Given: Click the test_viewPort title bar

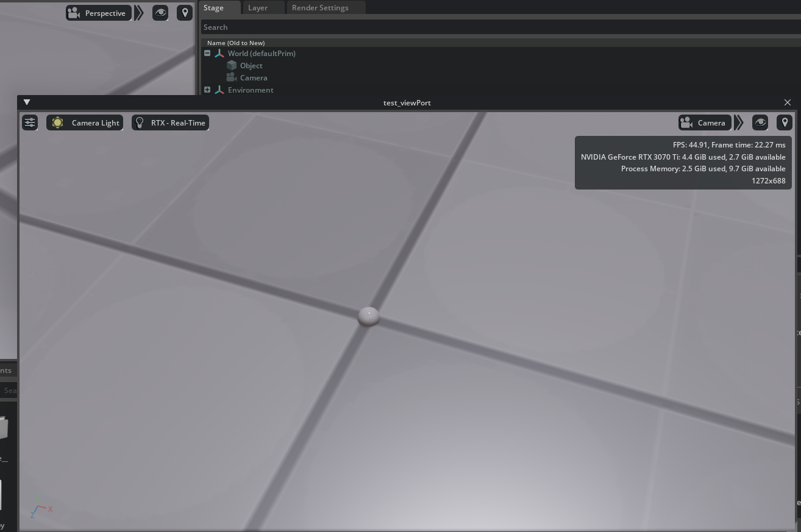Looking at the screenshot, I should click(407, 102).
